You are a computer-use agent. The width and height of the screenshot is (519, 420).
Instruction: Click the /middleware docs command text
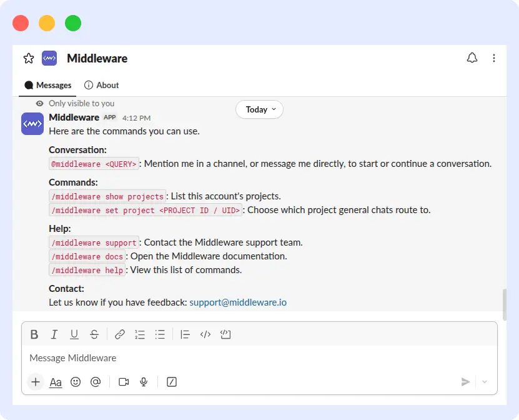(87, 256)
